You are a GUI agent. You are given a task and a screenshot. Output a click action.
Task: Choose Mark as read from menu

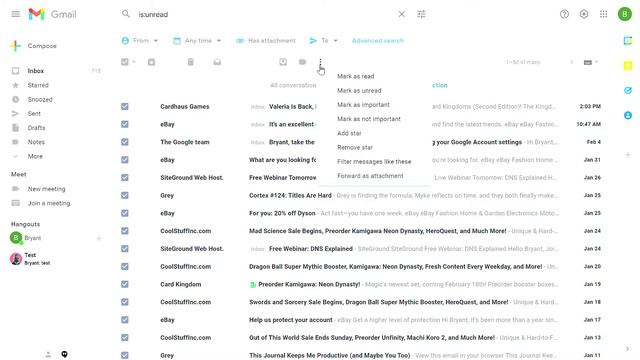[x=356, y=76]
